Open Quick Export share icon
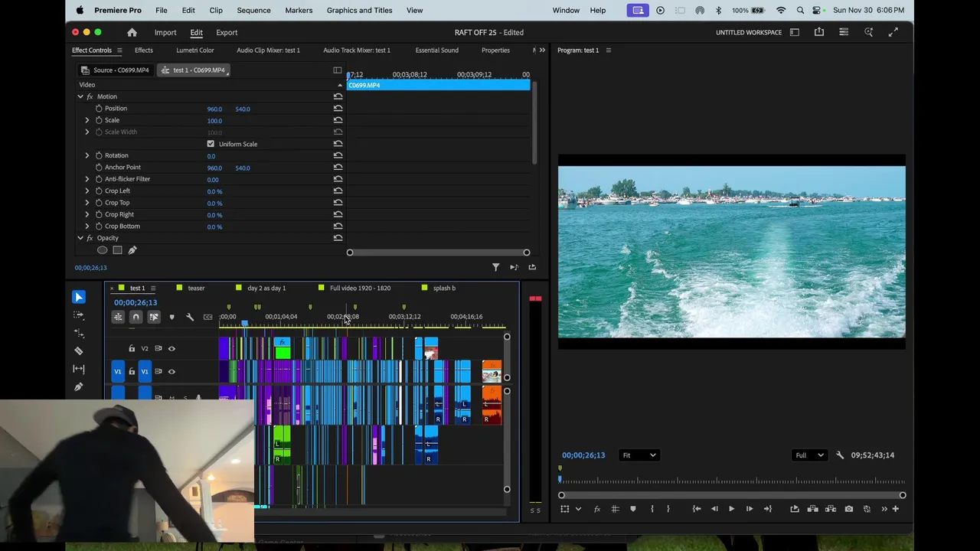 pyautogui.click(x=819, y=32)
